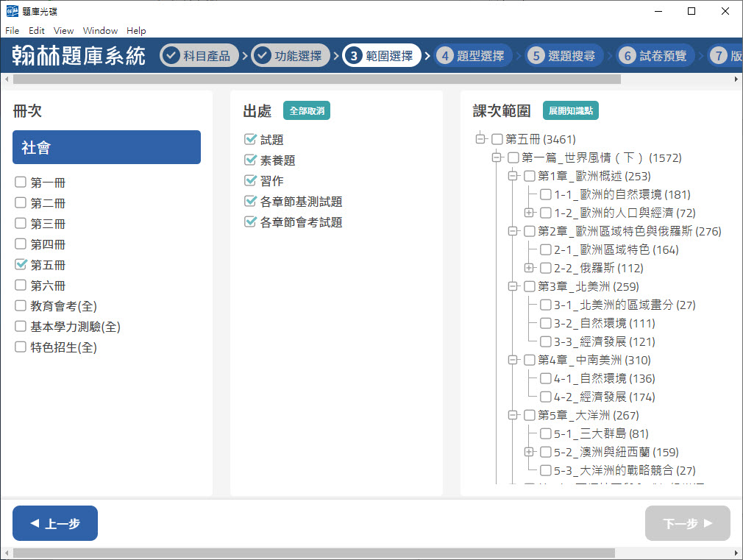
Task: Uncheck the 素養題 source checkbox
Action: coord(250,160)
